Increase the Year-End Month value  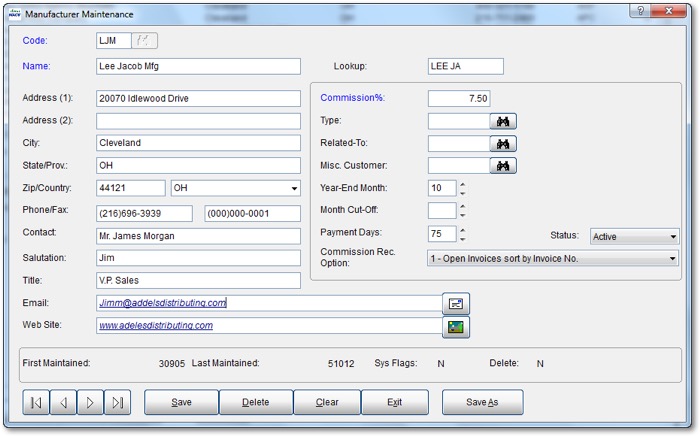coord(462,184)
